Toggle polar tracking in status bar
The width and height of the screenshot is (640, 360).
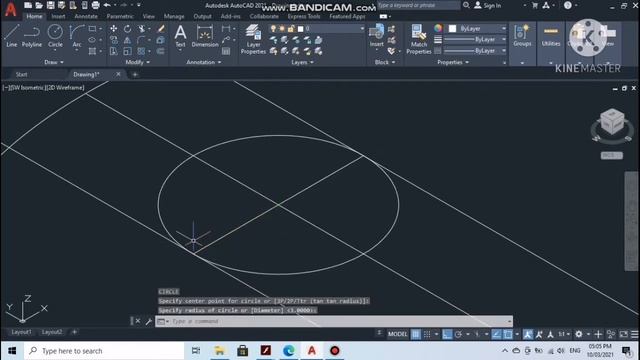(x=458, y=334)
